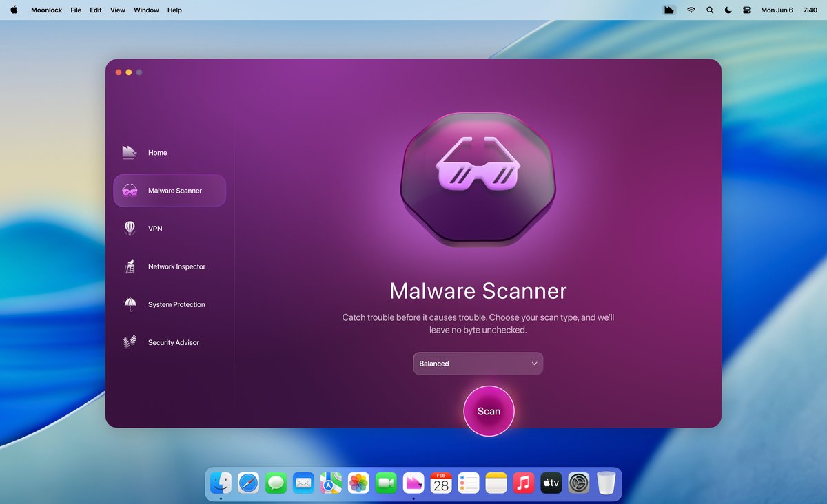
Task: Select the Malware Scanner sunglasses sidebar item
Action: click(170, 191)
